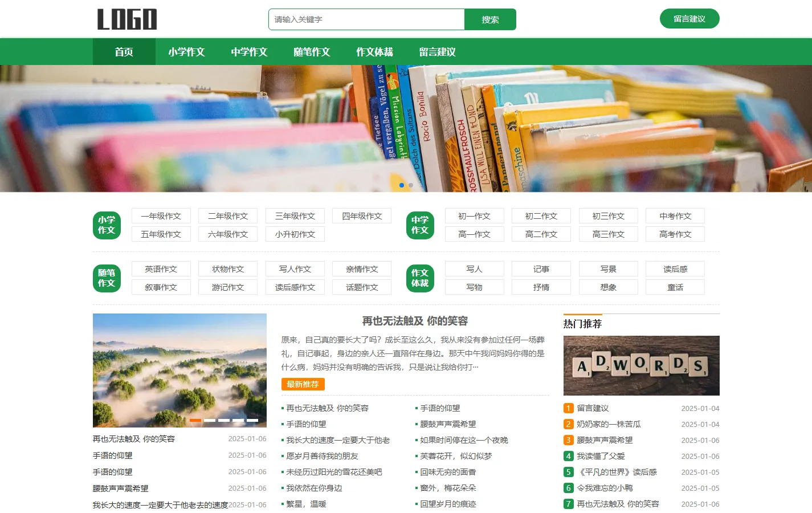Open the 作文体裁 green category badge
The image size is (812, 513).
[x=420, y=278]
